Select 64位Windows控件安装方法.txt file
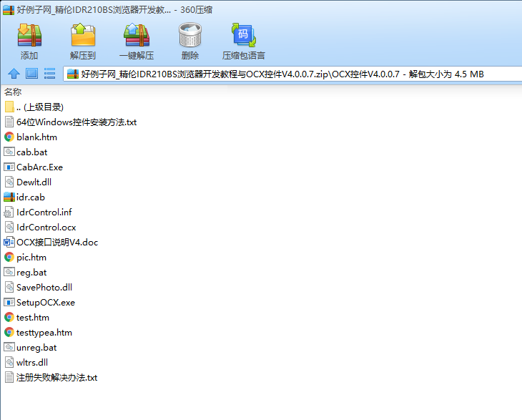The height and width of the screenshot is (420, 522). coord(71,122)
